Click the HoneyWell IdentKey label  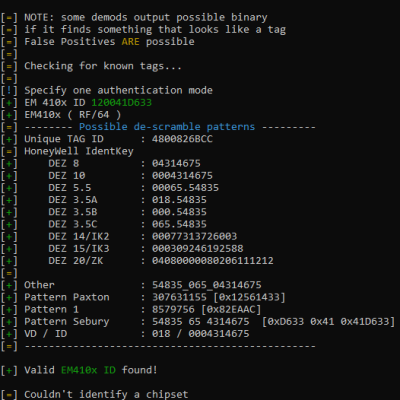(79, 151)
